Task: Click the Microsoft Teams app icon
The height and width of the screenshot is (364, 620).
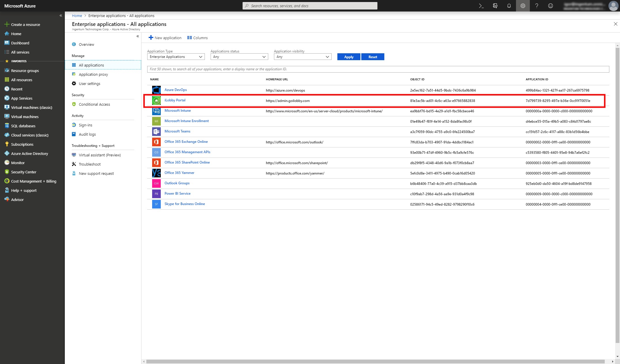Action: 156,132
